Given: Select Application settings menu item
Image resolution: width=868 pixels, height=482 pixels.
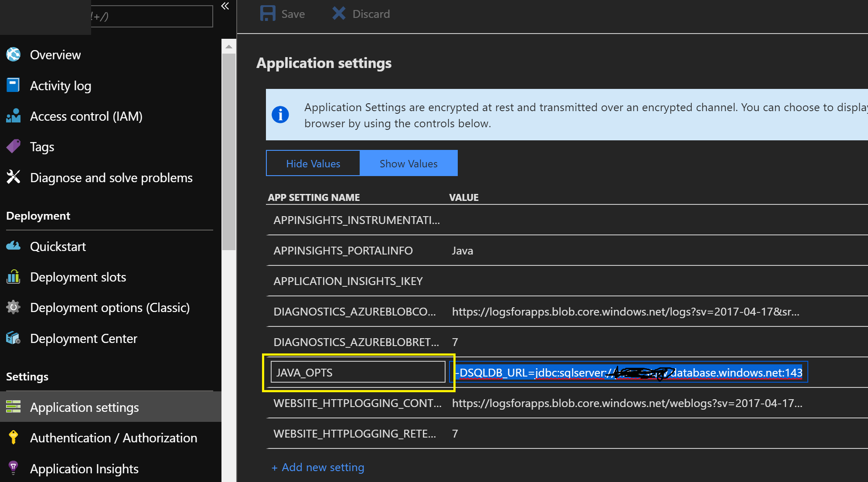Looking at the screenshot, I should pos(84,407).
